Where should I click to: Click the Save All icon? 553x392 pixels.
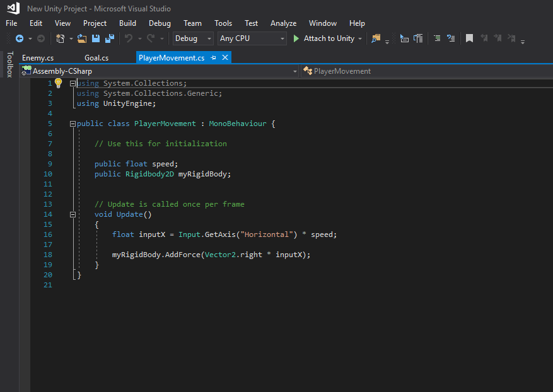(x=110, y=38)
